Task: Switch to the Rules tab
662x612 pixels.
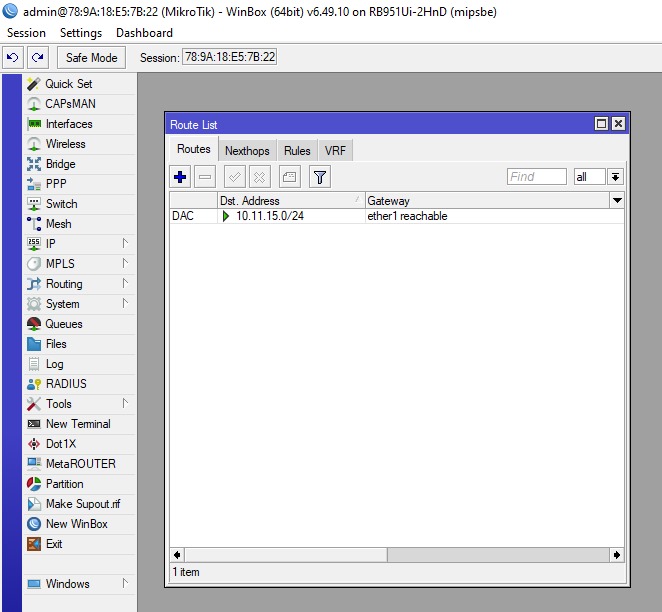Action: [297, 151]
